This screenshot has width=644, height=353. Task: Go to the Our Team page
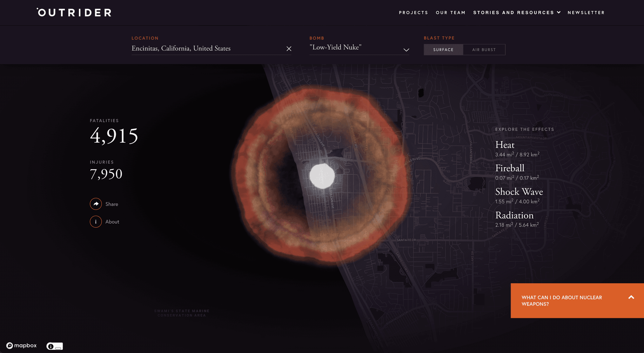click(x=450, y=13)
